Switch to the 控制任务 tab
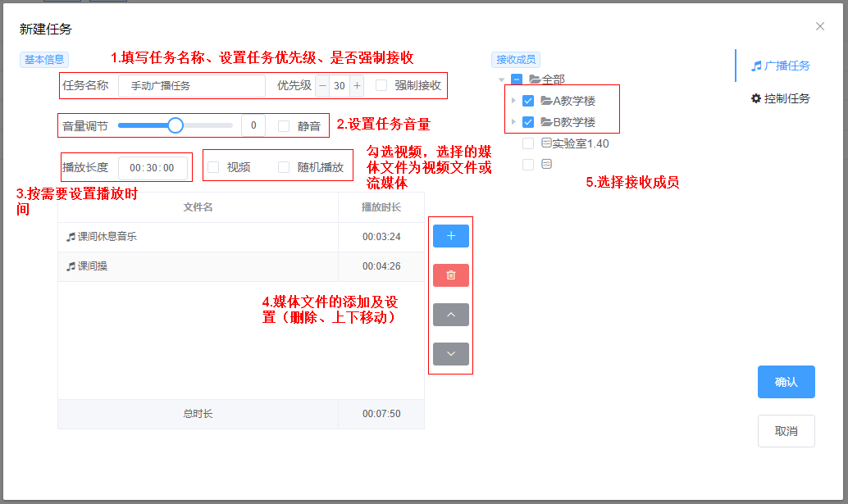The width and height of the screenshot is (848, 504). [x=780, y=98]
